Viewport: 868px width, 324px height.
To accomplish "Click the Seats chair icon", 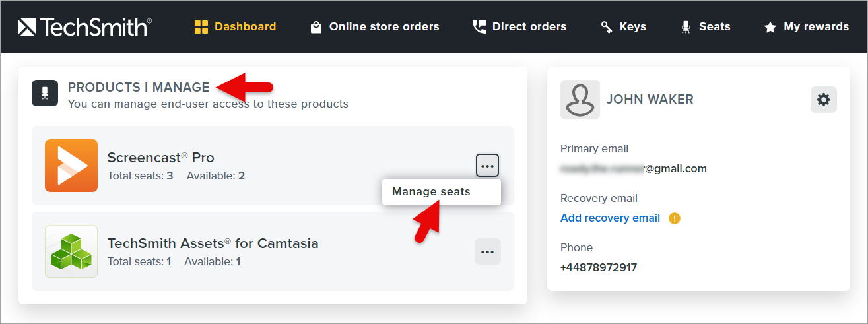I will [x=686, y=27].
